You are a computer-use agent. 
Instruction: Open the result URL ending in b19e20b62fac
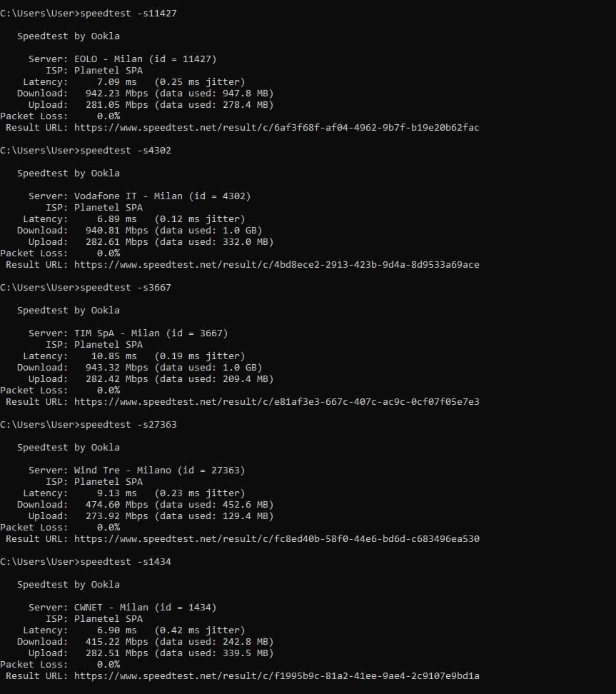coord(276,128)
